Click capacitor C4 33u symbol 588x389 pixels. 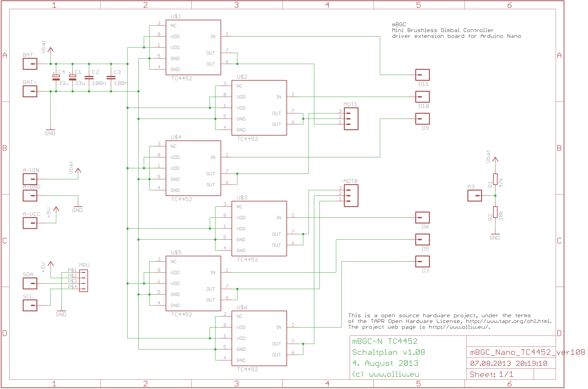[x=56, y=77]
